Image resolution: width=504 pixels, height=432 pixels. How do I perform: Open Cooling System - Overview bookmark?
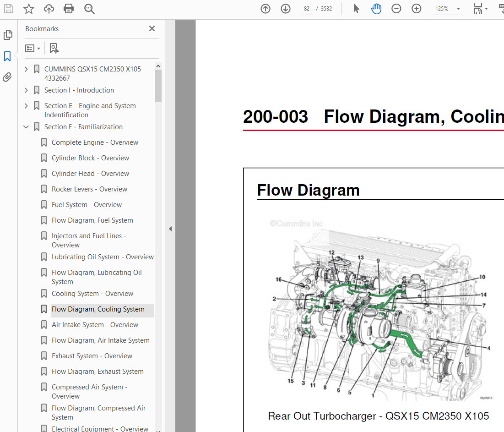92,294
